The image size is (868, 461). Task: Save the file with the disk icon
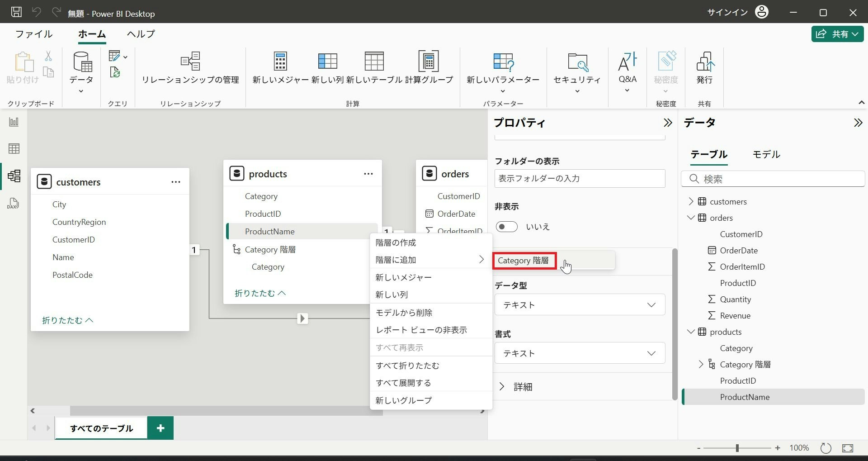point(16,12)
